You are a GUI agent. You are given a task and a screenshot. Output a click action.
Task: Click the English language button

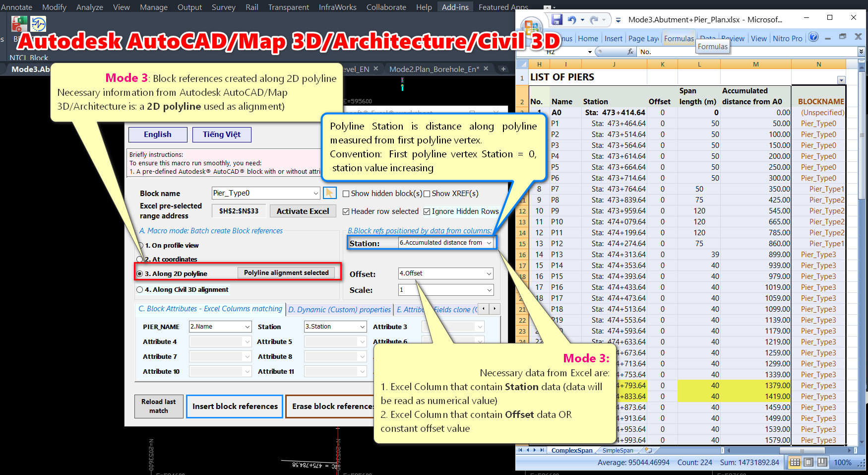pyautogui.click(x=158, y=135)
